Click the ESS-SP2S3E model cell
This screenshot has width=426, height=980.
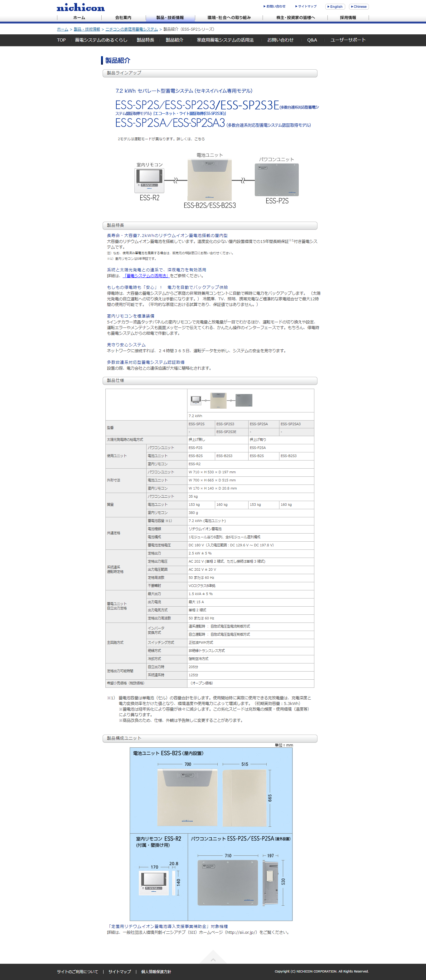231,432
